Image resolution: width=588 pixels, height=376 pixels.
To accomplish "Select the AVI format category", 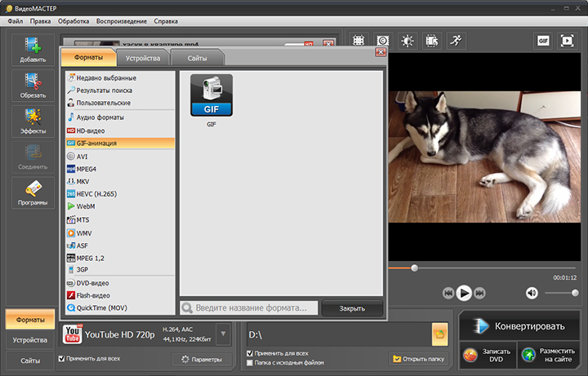I will [x=120, y=157].
